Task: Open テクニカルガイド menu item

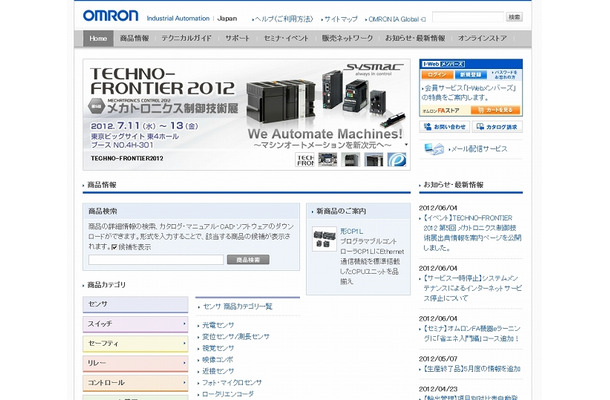Action: (x=186, y=39)
